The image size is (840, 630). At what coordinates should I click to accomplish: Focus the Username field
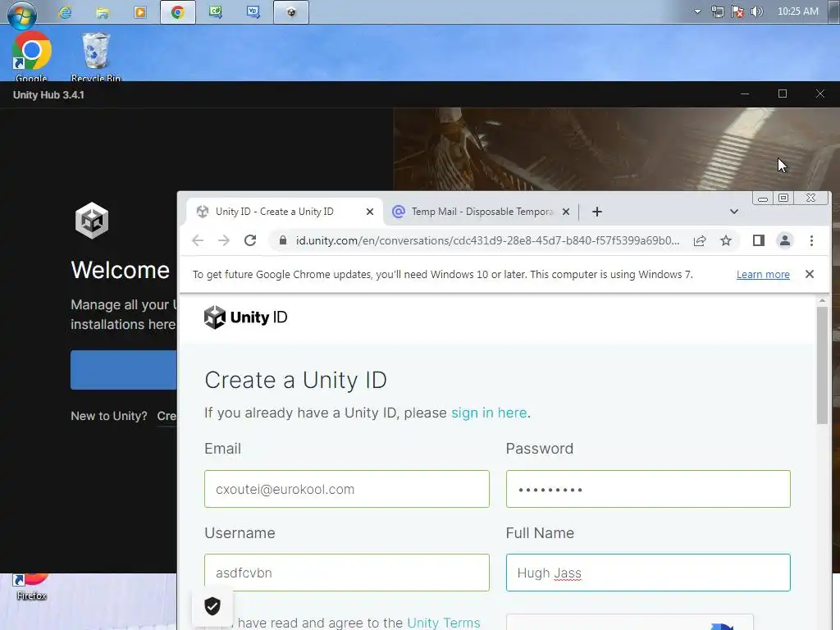[347, 573]
